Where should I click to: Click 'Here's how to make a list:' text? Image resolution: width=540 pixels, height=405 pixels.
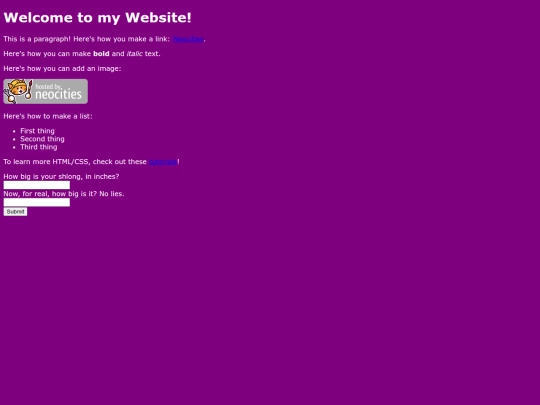[x=48, y=116]
